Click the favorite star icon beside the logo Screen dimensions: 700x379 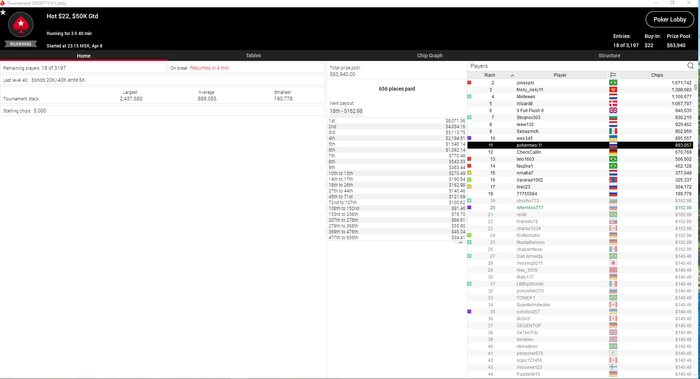[3, 12]
